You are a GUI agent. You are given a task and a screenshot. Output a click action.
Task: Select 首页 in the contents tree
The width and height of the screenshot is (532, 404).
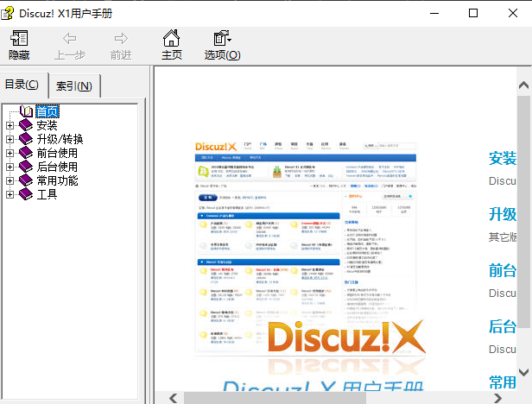click(47, 111)
